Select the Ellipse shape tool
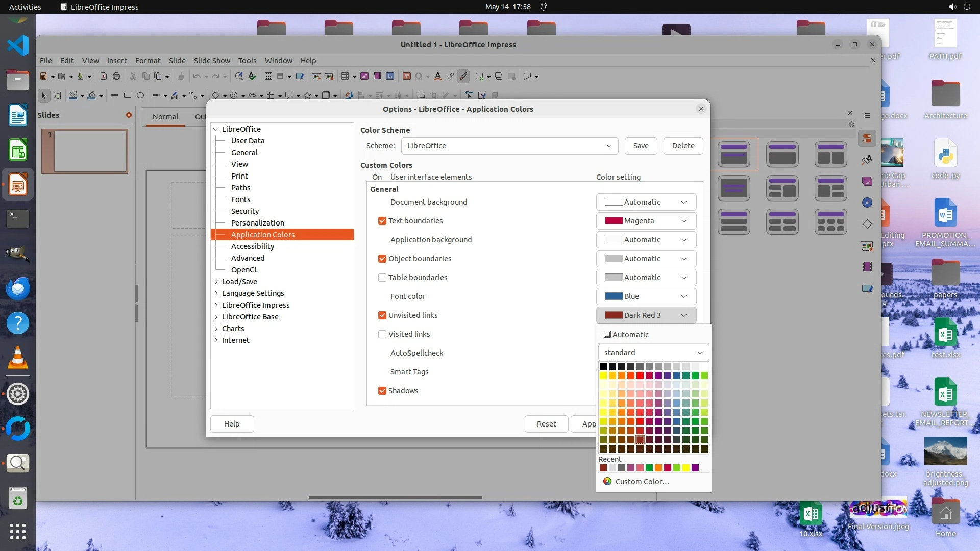Image resolution: width=980 pixels, height=551 pixels. point(140,95)
